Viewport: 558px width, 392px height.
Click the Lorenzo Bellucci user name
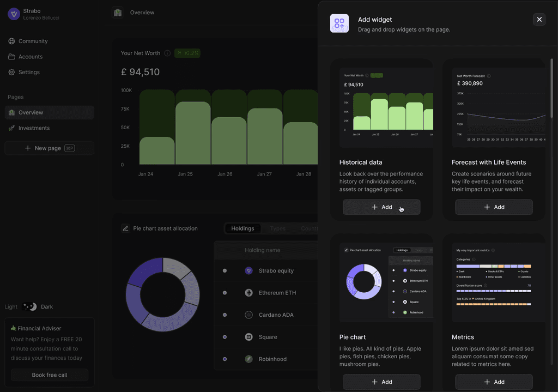pyautogui.click(x=41, y=18)
